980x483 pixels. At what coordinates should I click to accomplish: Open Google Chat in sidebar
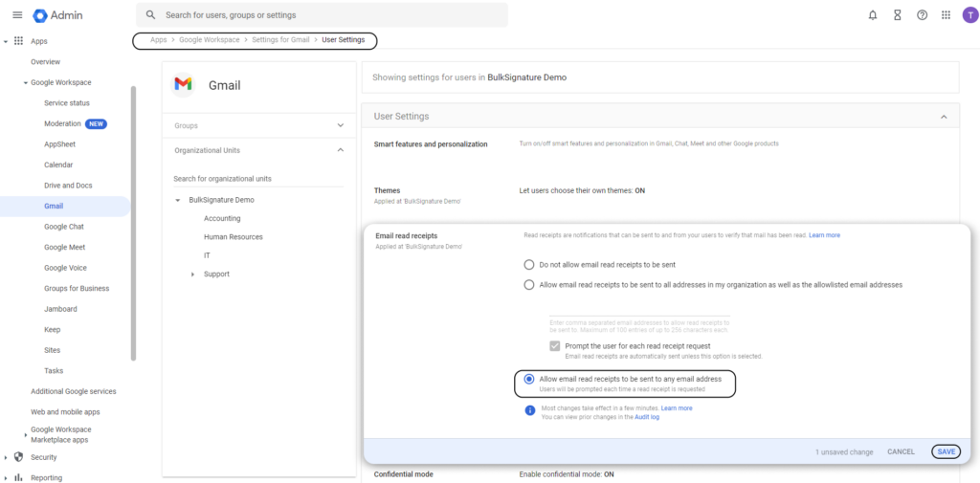point(64,227)
